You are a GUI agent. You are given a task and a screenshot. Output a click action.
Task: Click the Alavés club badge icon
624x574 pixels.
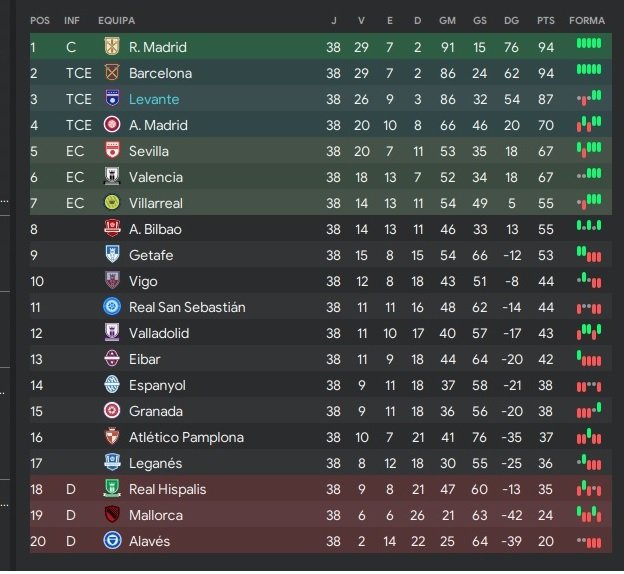tap(112, 541)
